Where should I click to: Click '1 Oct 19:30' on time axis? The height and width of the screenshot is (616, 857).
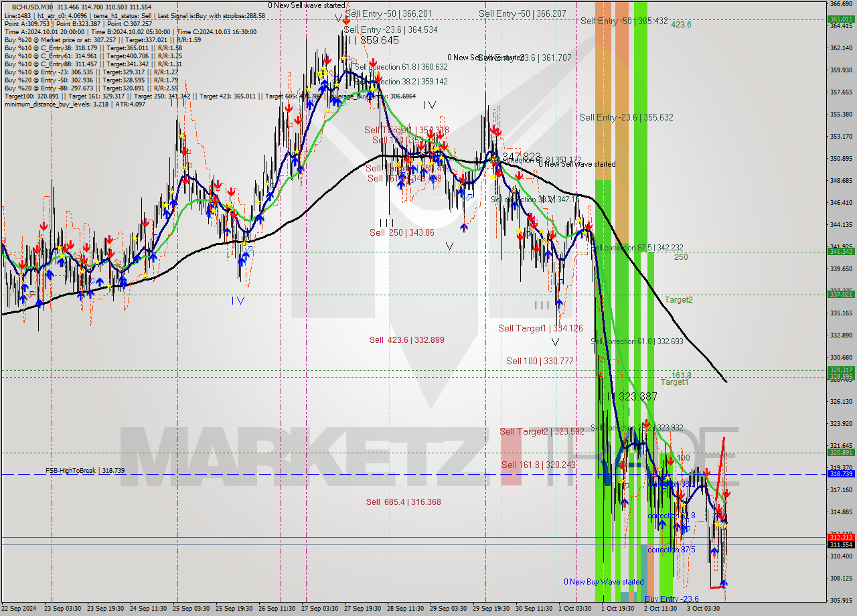[x=618, y=609]
